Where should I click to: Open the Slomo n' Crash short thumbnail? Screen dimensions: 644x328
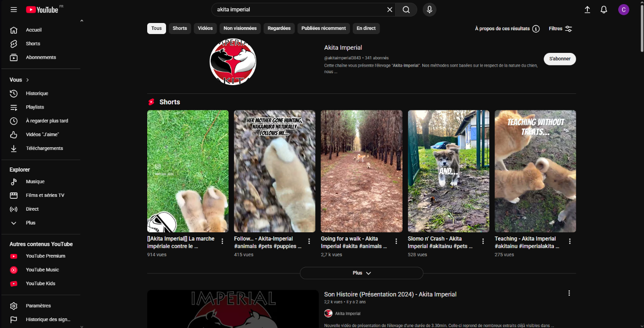click(448, 171)
